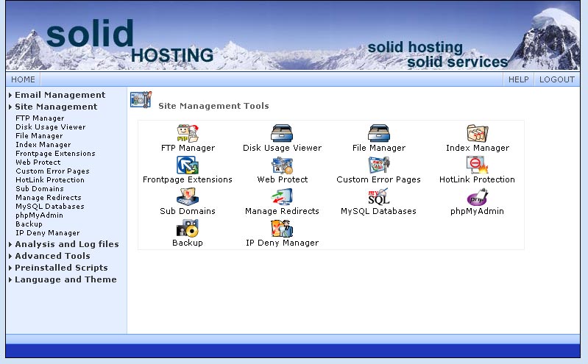Viewport: 588px width, 364px height.
Task: Open the MySQL Databases icon
Action: tap(378, 196)
